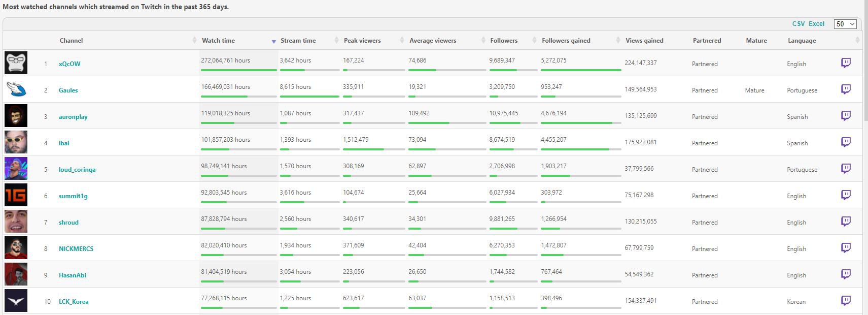Image resolution: width=868 pixels, height=315 pixels.
Task: Click shroud avatar thumbnail
Action: [16, 222]
